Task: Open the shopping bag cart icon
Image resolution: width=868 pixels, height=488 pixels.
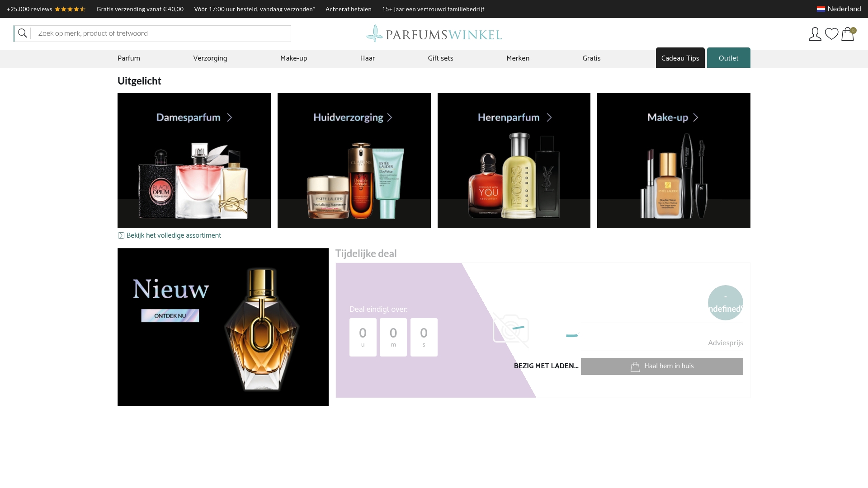Action: [x=848, y=34]
